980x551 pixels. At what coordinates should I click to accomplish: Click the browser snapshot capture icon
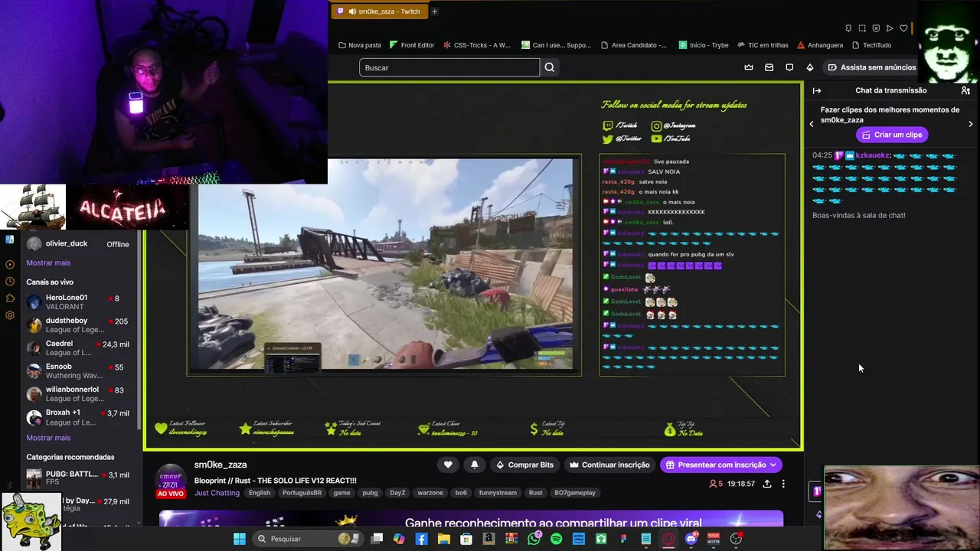[x=862, y=28]
